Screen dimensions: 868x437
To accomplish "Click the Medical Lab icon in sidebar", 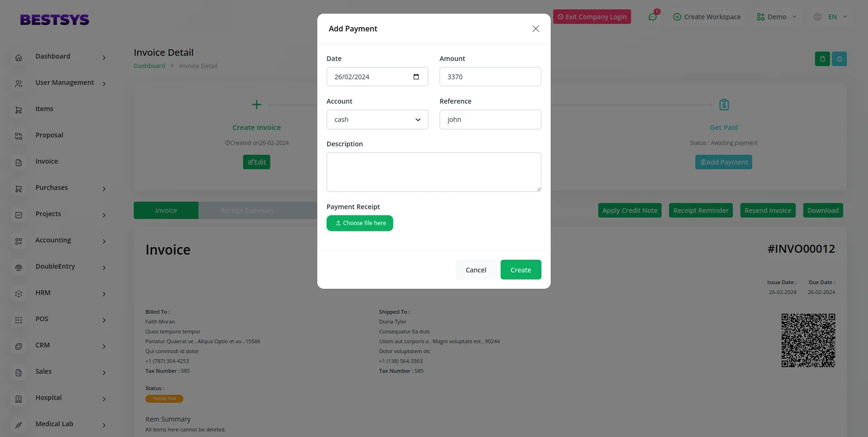I will pyautogui.click(x=18, y=425).
